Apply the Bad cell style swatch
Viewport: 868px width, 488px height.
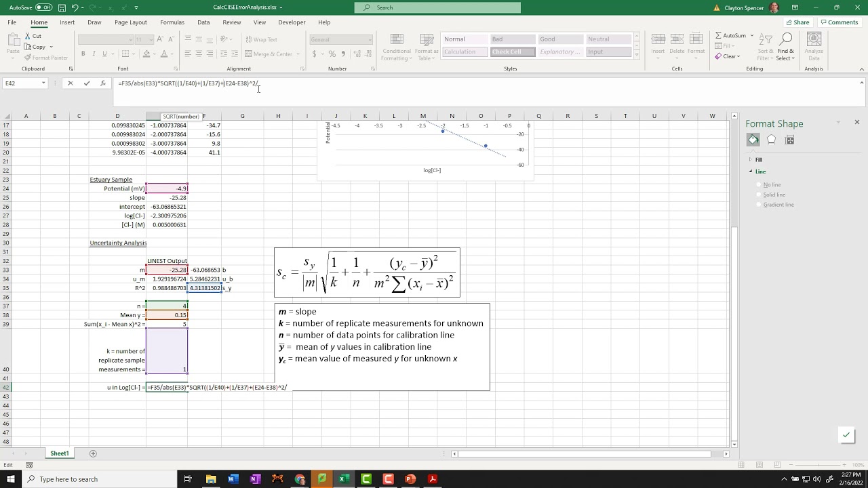click(512, 39)
